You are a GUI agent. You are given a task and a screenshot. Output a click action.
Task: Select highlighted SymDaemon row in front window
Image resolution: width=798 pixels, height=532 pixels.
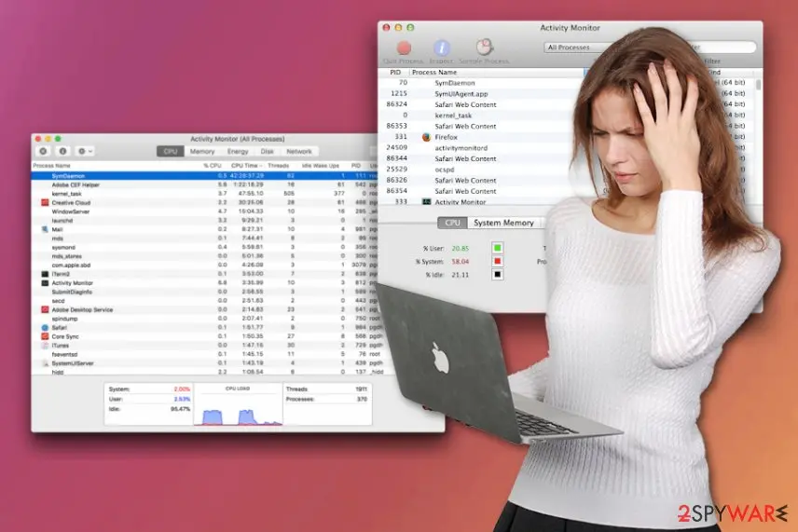[204, 175]
